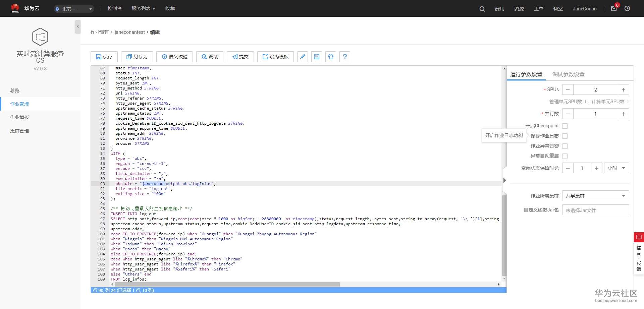Open 作业模板 in the sidebar

coord(19,117)
